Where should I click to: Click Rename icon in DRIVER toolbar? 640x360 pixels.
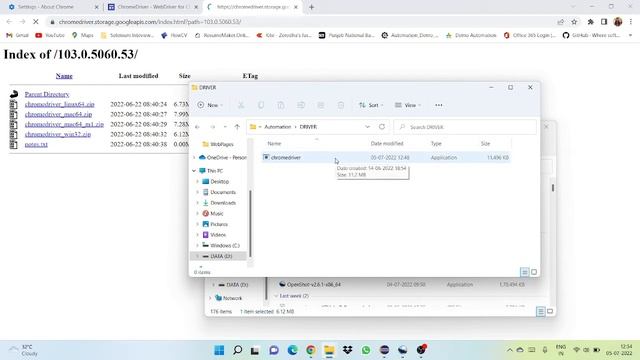(301, 105)
